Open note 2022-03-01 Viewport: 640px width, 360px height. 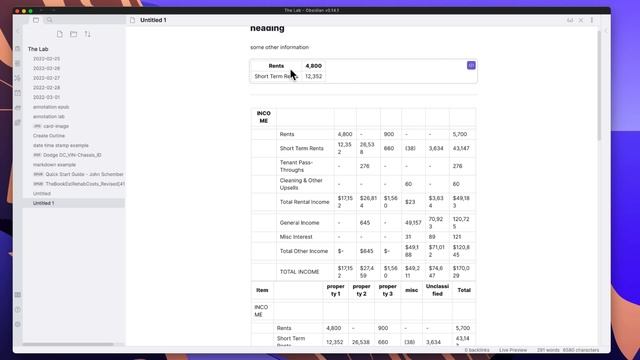(47, 97)
